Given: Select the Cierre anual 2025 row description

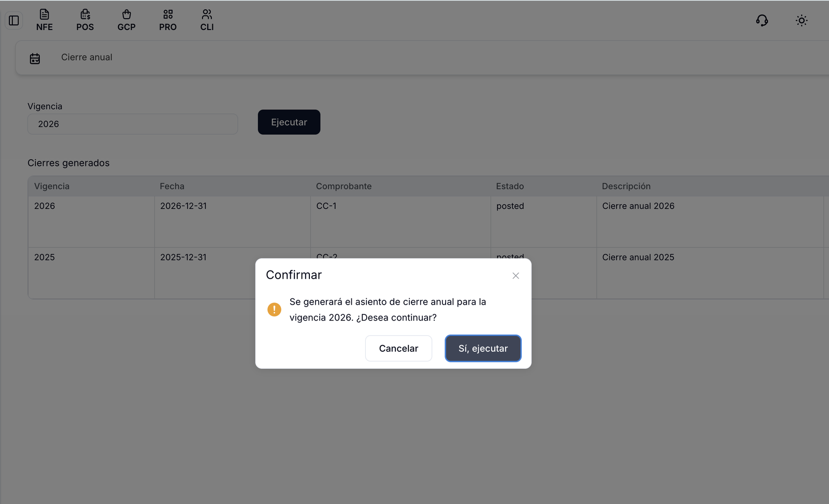Looking at the screenshot, I should tap(638, 257).
